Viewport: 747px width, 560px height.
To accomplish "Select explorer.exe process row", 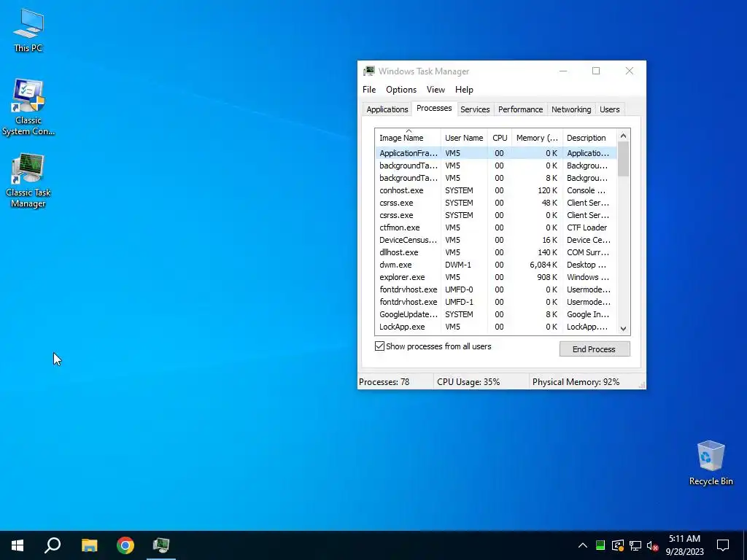I will click(x=495, y=276).
